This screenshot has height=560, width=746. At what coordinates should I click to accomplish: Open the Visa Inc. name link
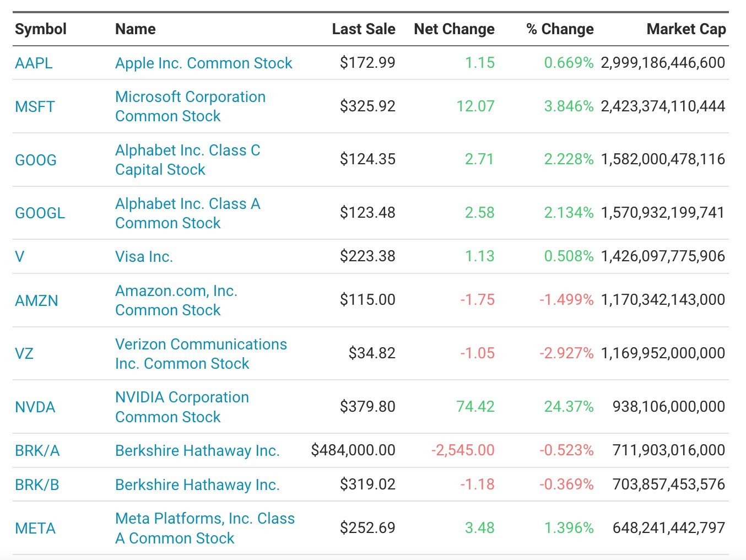coord(144,256)
